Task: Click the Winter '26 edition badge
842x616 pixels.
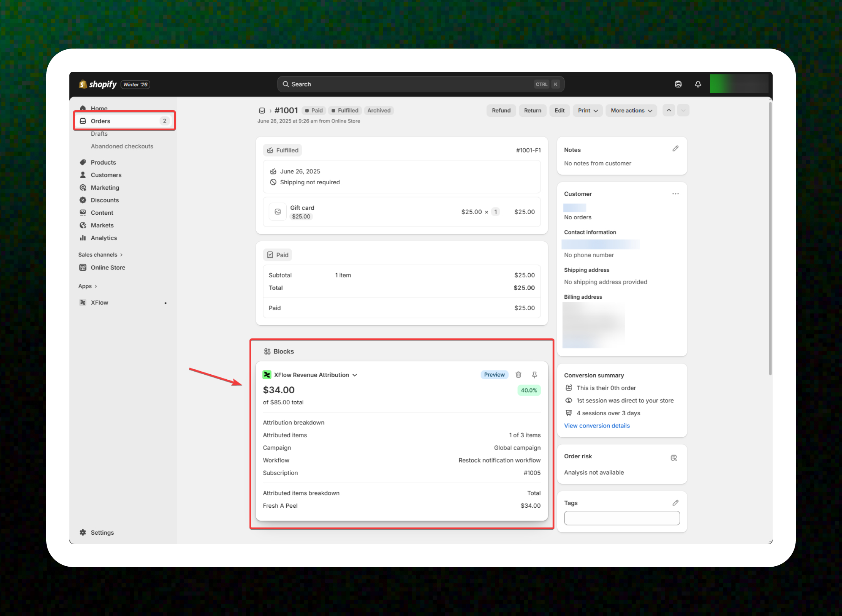Action: tap(135, 84)
